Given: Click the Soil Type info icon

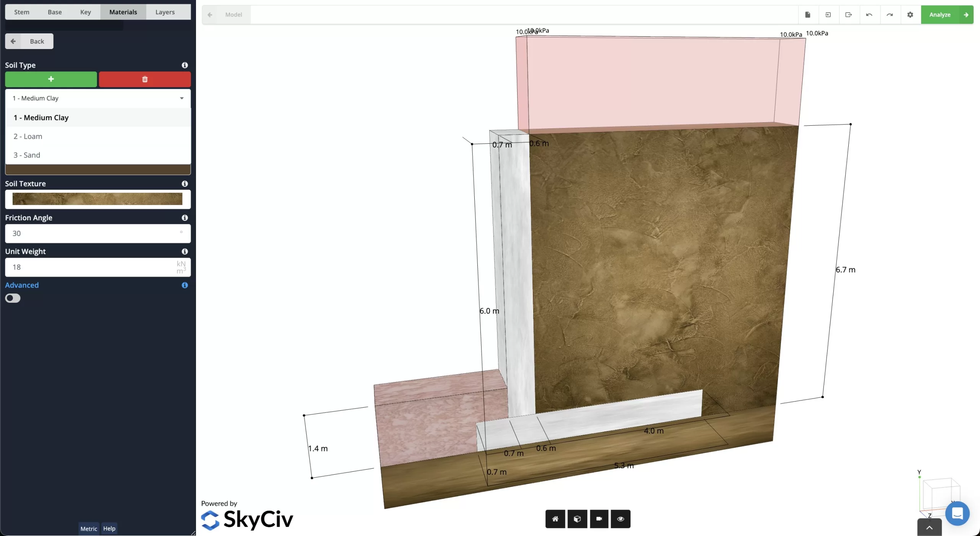Looking at the screenshot, I should point(185,65).
